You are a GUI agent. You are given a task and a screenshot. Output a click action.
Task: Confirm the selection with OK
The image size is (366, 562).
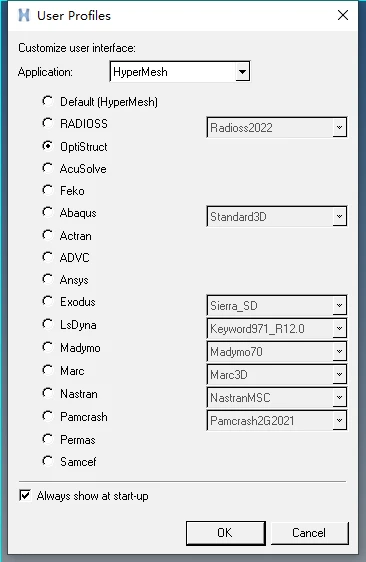click(x=225, y=533)
